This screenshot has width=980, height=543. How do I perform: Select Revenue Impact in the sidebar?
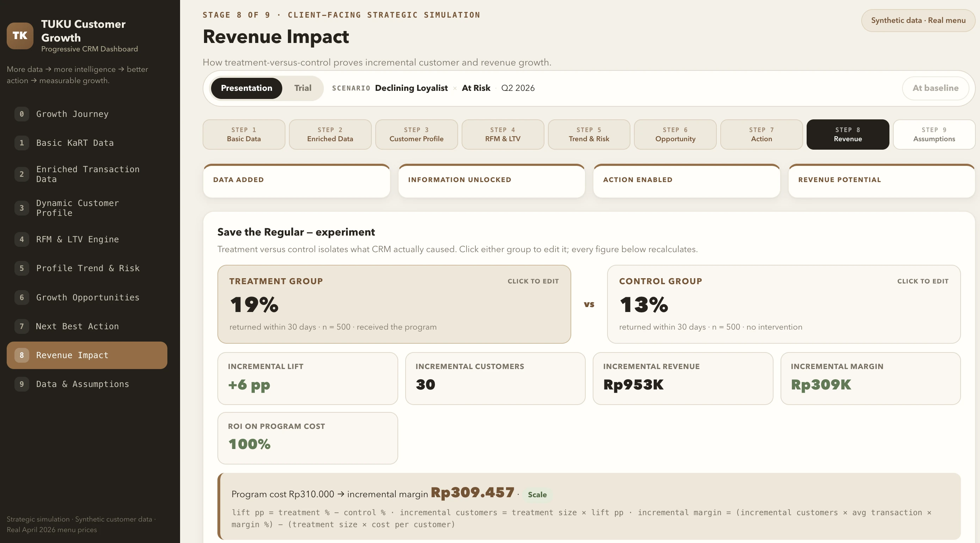[x=87, y=355]
